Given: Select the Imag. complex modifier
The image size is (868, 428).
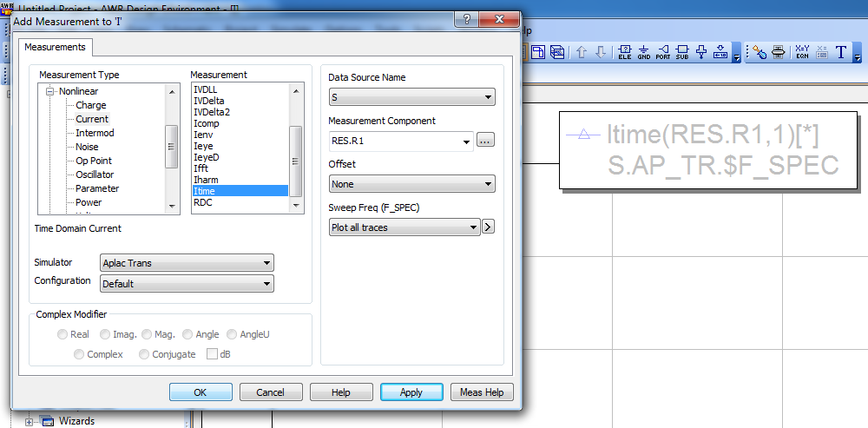Looking at the screenshot, I should point(105,334).
